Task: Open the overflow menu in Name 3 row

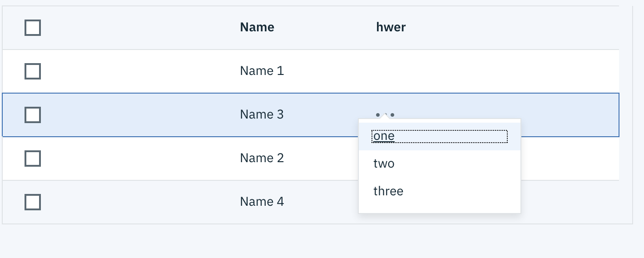Action: point(385,114)
